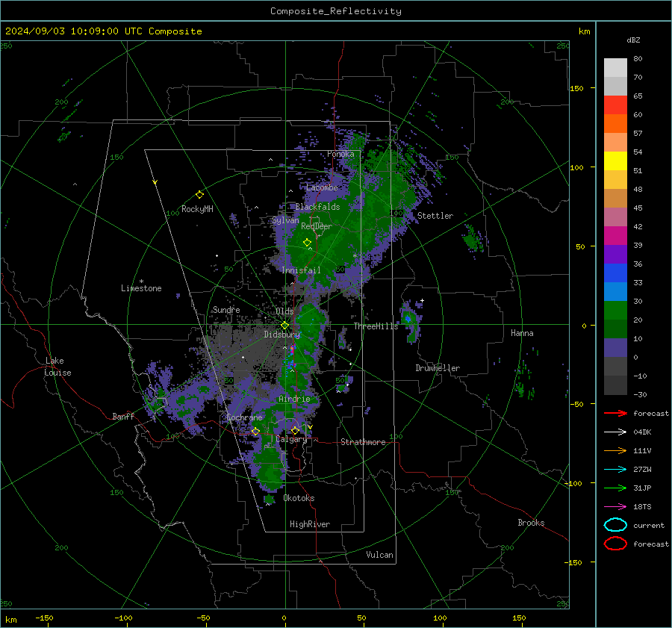Pick the magenta 42 dBZ swatch
This screenshot has height=628, width=672.
click(615, 235)
